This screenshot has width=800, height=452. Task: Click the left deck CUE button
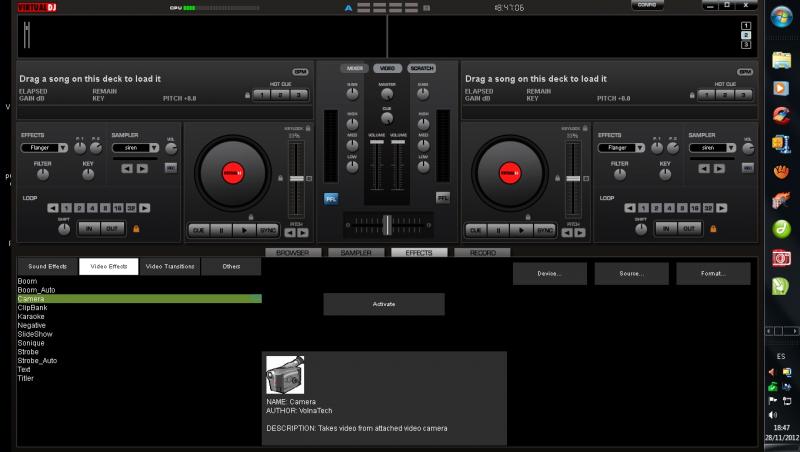coord(198,231)
